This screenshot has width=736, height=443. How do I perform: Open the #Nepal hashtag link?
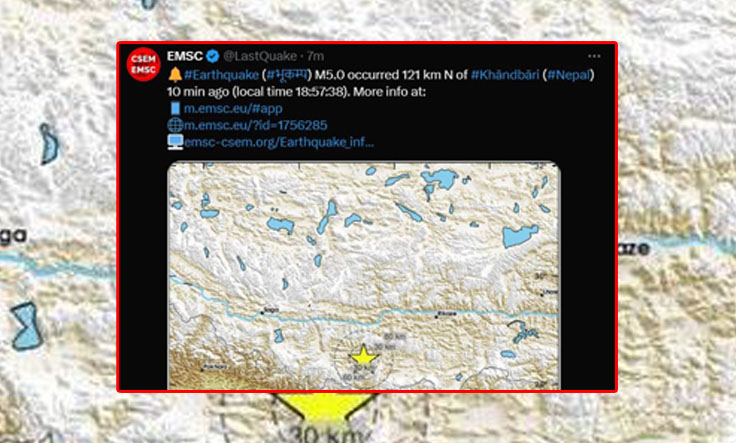[x=568, y=75]
